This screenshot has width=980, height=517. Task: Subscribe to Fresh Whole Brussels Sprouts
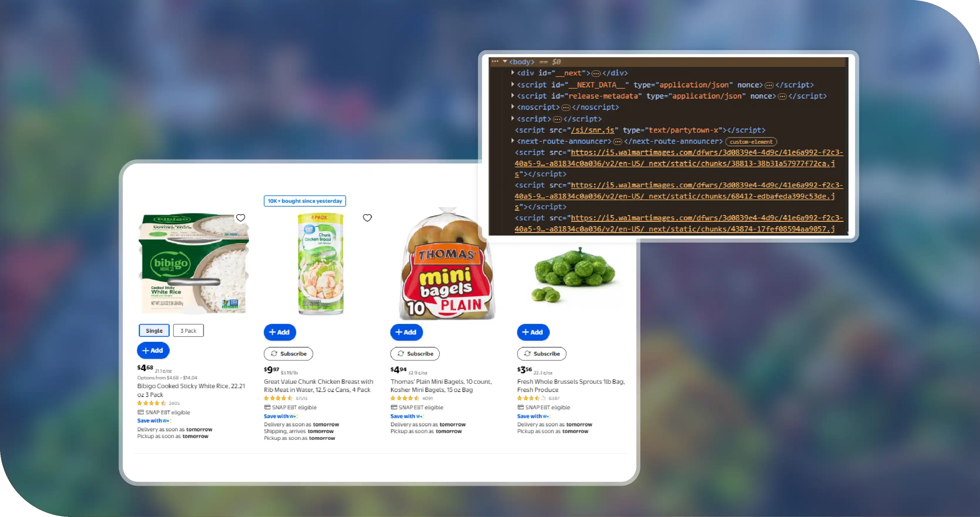point(542,354)
